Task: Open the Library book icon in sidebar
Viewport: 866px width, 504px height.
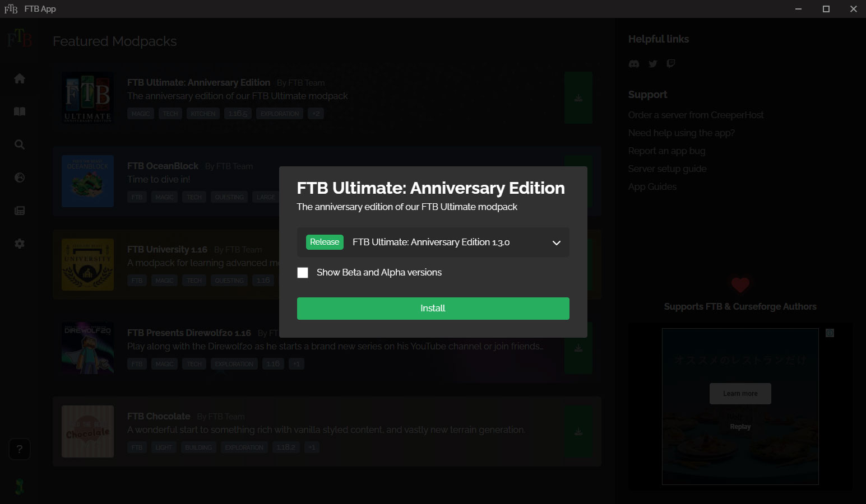Action: (x=20, y=111)
